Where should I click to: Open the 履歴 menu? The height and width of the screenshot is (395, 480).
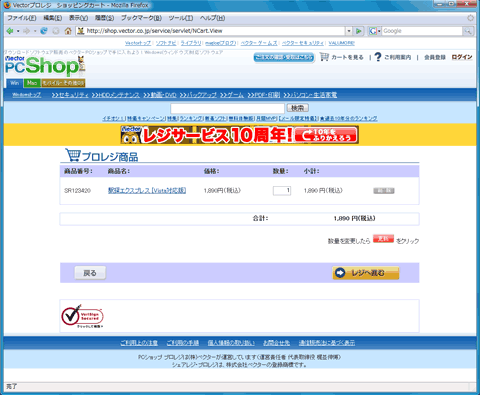(104, 18)
